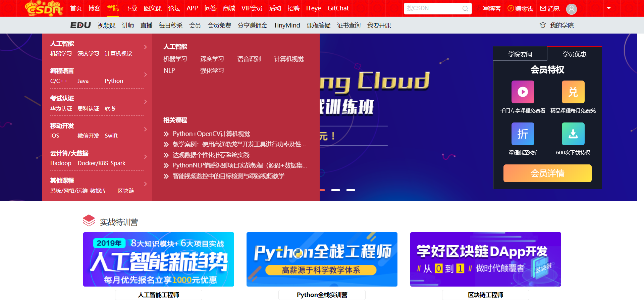The image size is (644, 303).
Task: Click the 课程低至8折 discount icon
Action: click(x=523, y=134)
